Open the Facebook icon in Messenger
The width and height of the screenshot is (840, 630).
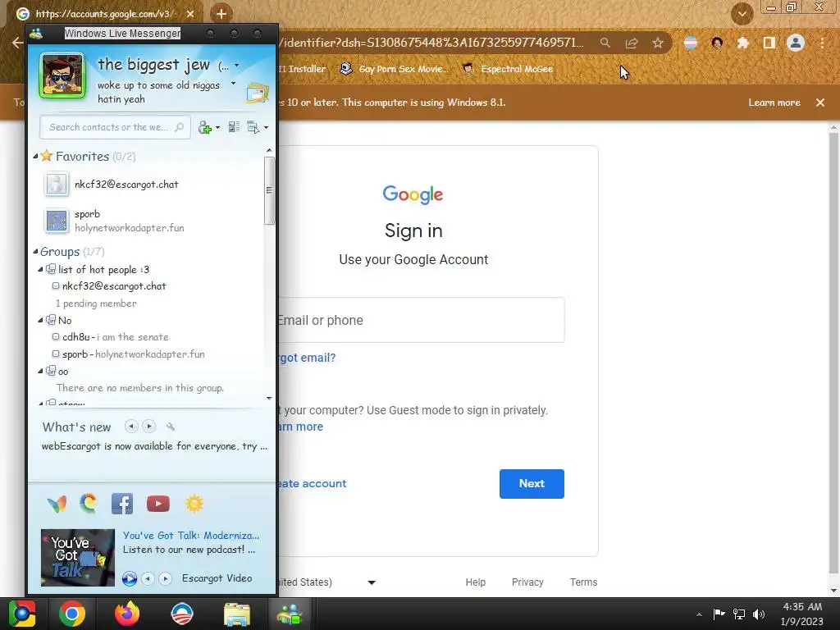click(122, 504)
